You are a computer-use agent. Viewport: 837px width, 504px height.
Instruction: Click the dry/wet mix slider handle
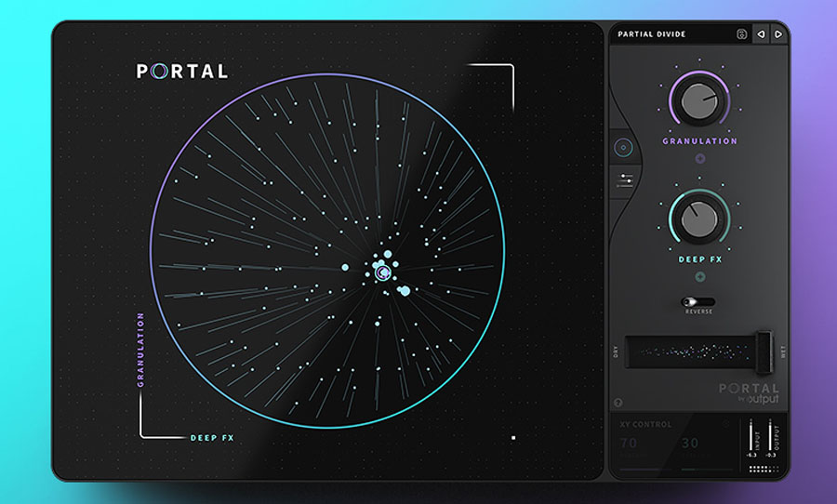pos(764,351)
